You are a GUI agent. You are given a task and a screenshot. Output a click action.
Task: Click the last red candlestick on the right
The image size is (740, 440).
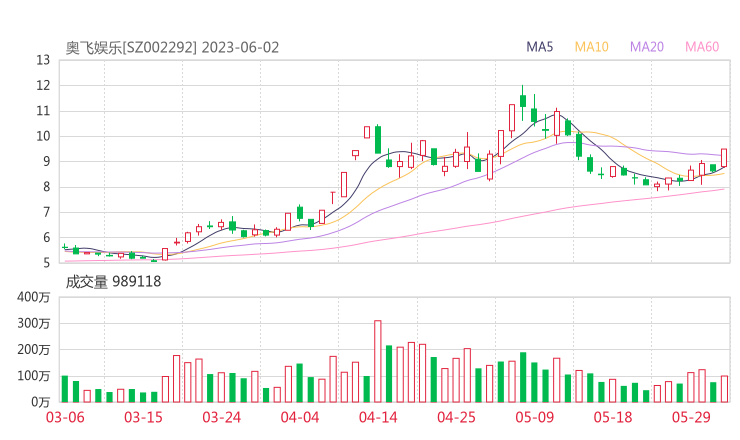(x=724, y=158)
